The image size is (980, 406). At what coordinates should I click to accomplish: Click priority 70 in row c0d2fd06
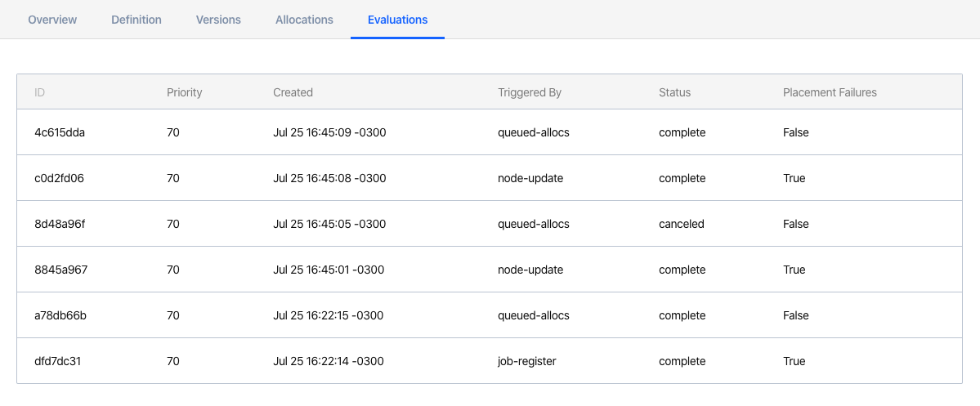pyautogui.click(x=173, y=178)
